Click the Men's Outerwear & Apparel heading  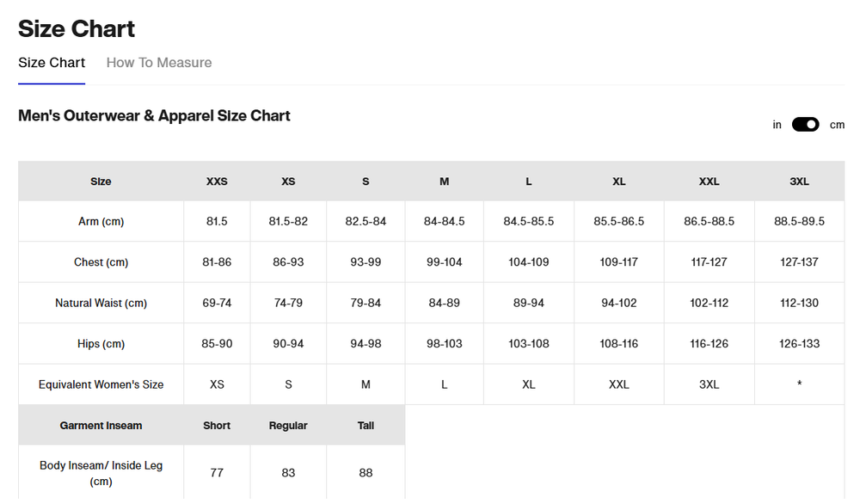154,115
